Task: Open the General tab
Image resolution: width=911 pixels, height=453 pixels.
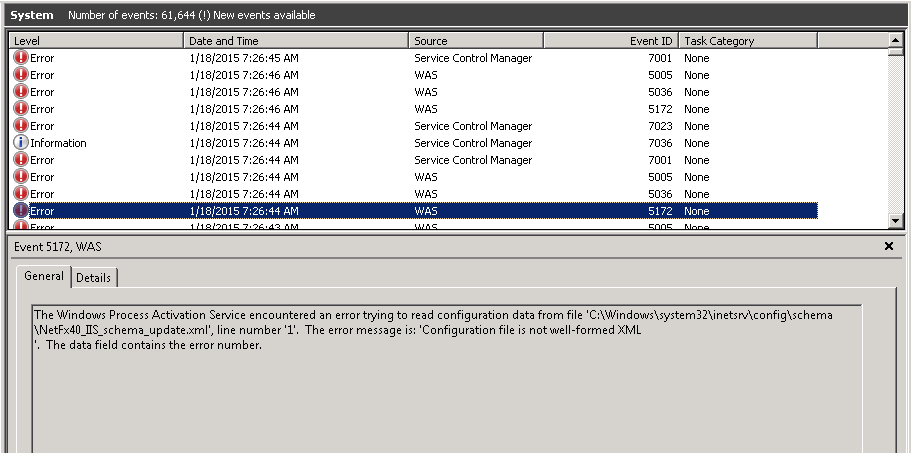Action: (x=43, y=277)
